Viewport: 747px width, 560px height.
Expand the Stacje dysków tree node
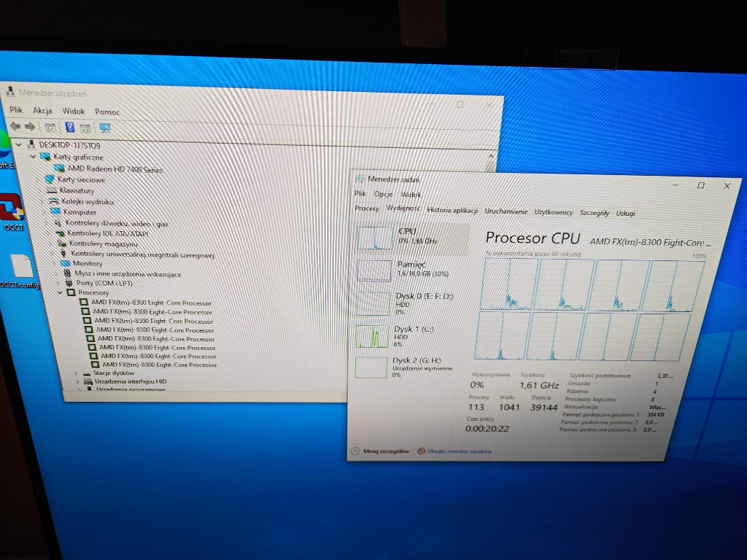point(75,373)
